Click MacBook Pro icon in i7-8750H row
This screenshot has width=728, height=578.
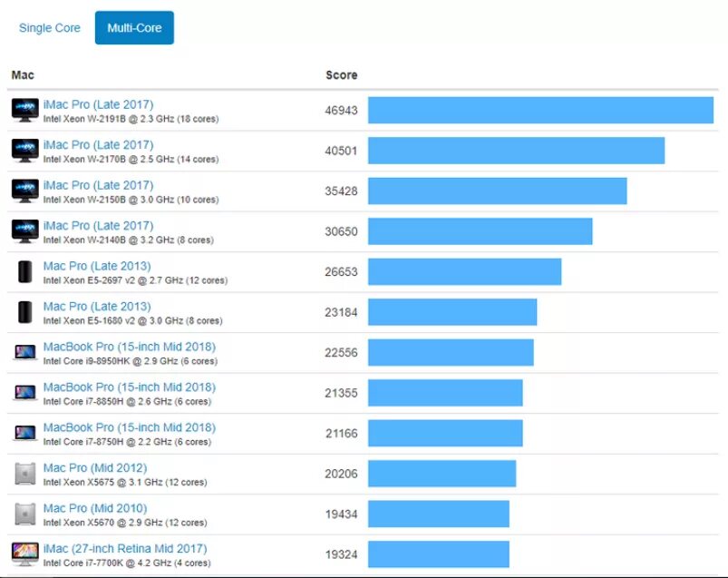(x=25, y=433)
